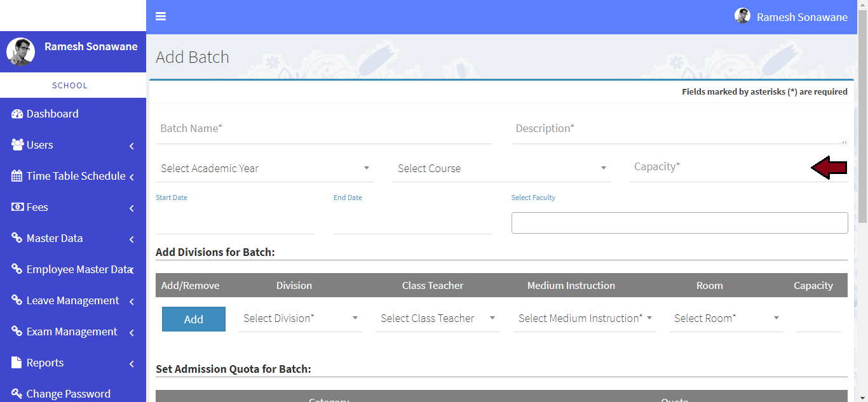Click the Time Table calendar icon
The width and height of the screenshot is (868, 402).
pyautogui.click(x=17, y=176)
